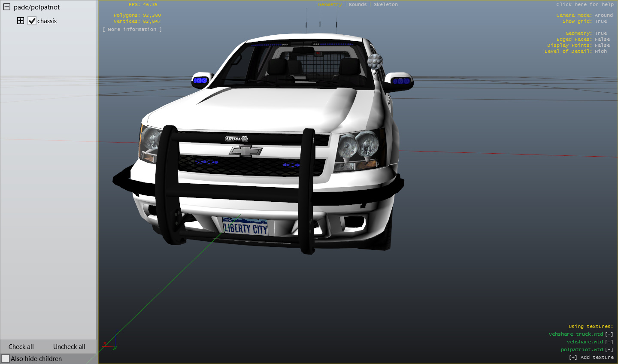Change the Camera mode Around setting
This screenshot has height=364, width=618.
[x=603, y=15]
